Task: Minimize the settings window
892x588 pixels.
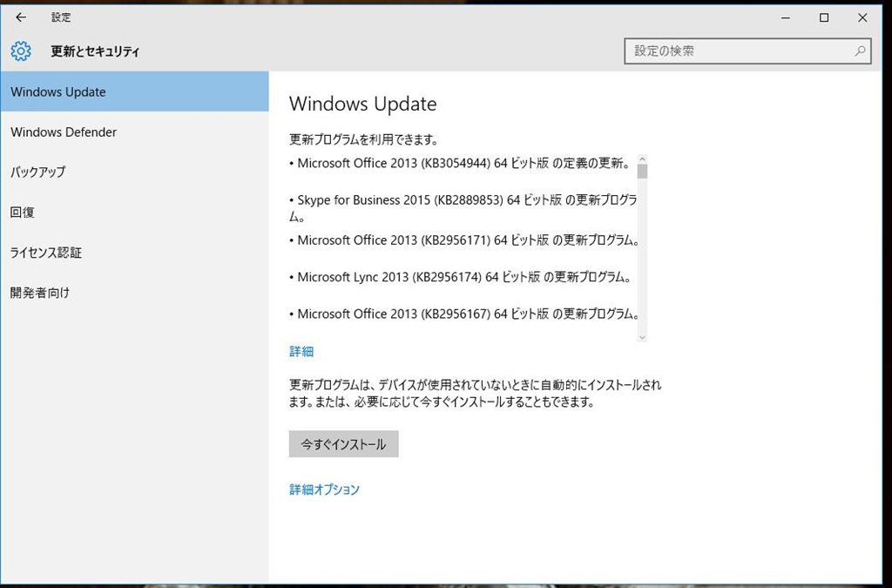Action: click(x=786, y=17)
